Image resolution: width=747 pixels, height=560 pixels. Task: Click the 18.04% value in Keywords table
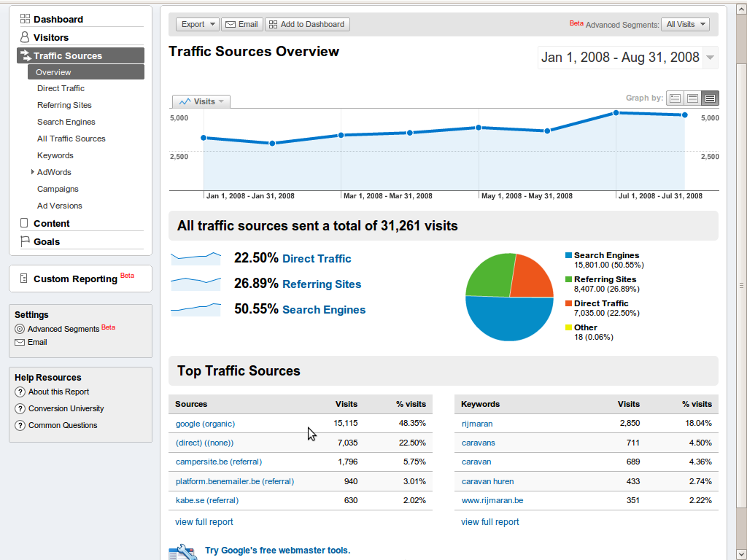click(698, 424)
